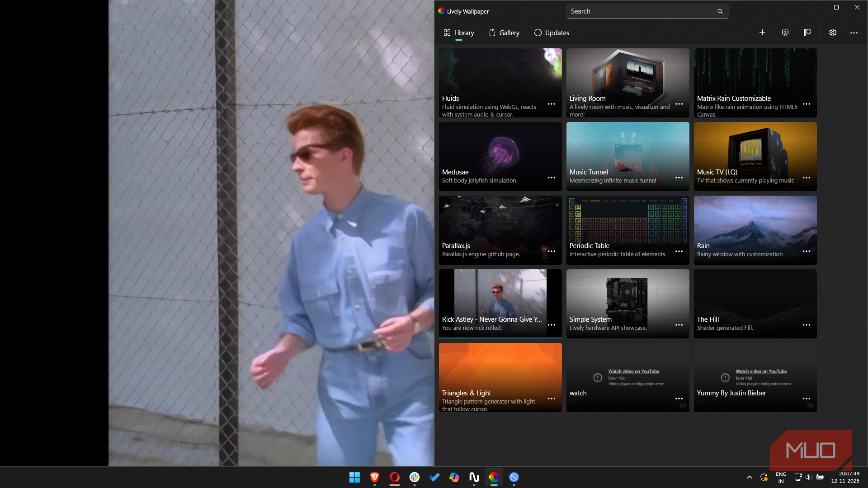Open the three-dot menu on Triangles & Light
Screen dimensions: 868x488
552,399
